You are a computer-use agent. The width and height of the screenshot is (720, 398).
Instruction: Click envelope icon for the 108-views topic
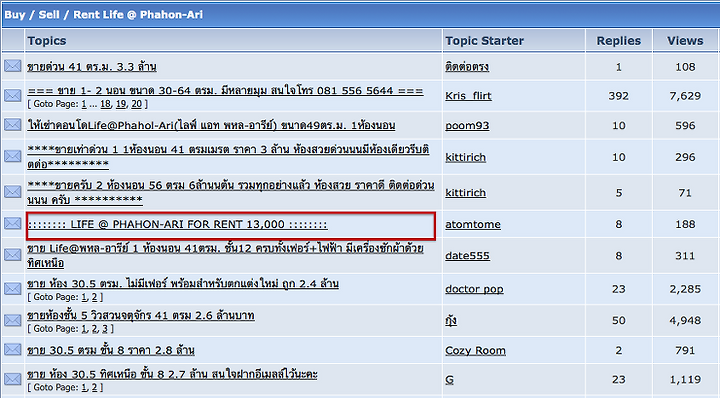coord(12,66)
